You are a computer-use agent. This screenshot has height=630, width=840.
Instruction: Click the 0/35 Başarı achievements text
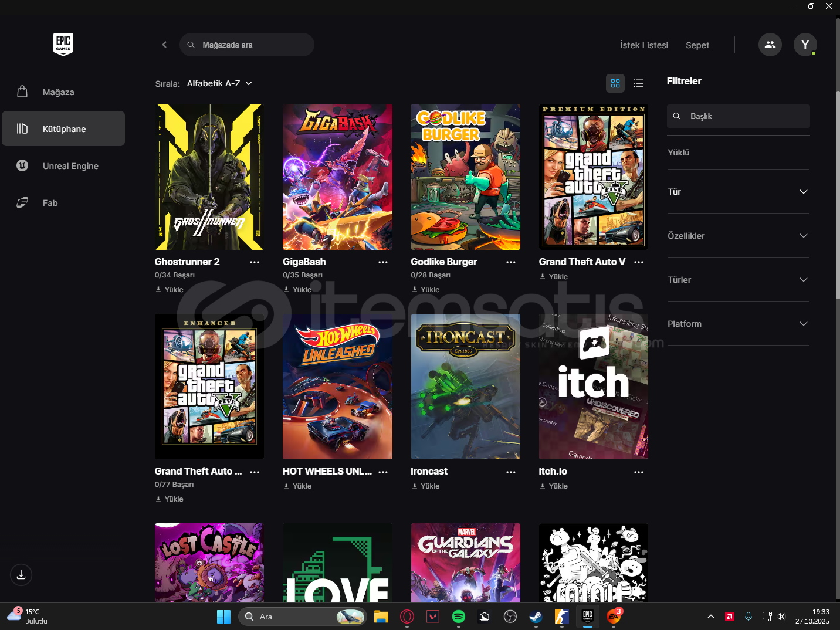click(303, 275)
